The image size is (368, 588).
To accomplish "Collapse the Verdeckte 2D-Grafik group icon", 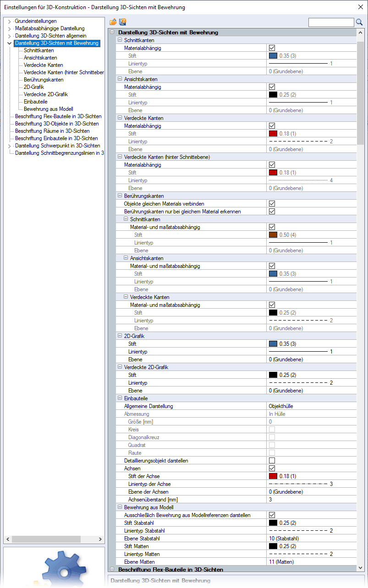I will coord(120,367).
